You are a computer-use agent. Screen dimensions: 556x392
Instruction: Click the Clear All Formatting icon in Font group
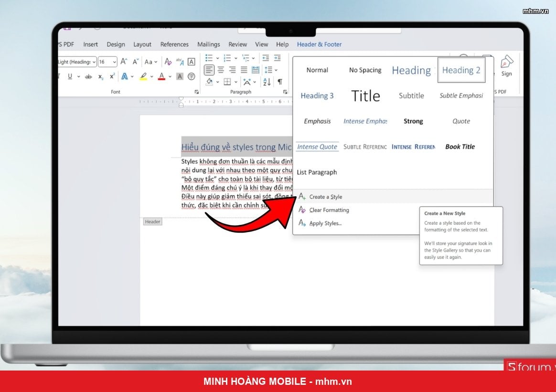point(168,62)
